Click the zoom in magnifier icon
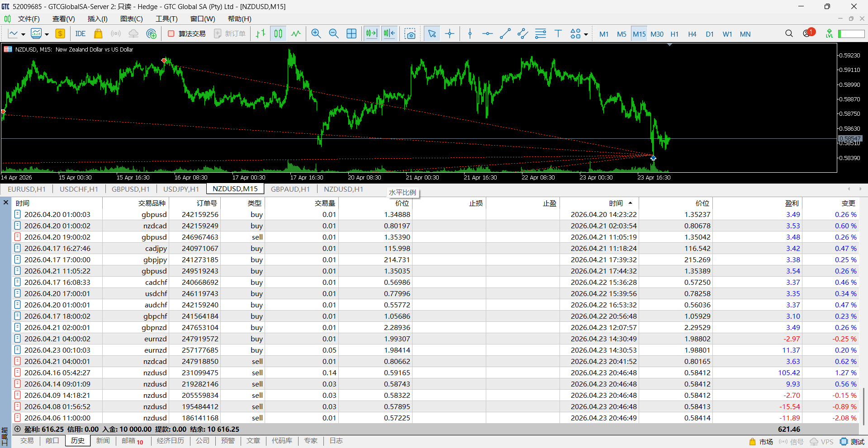 (x=316, y=34)
